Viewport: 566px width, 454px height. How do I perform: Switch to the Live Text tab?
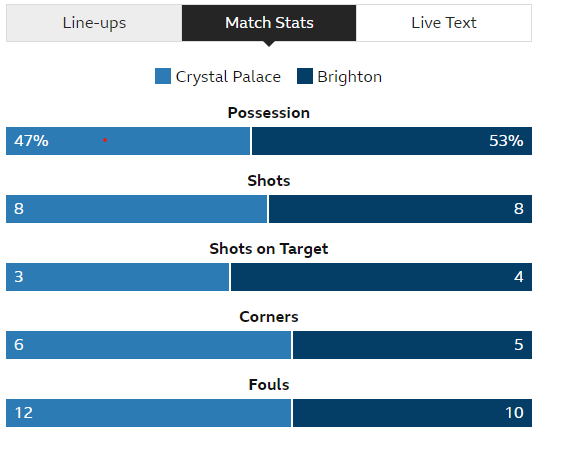[x=444, y=23]
